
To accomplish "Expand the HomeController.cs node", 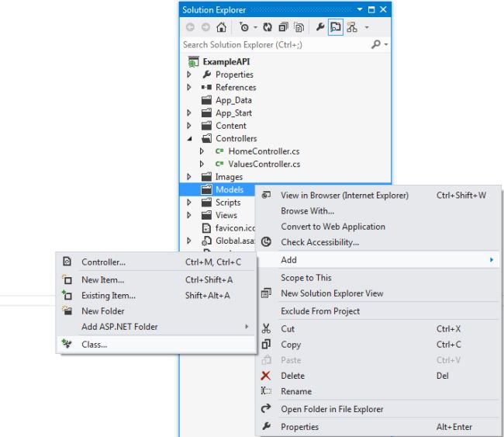I will coord(202,151).
